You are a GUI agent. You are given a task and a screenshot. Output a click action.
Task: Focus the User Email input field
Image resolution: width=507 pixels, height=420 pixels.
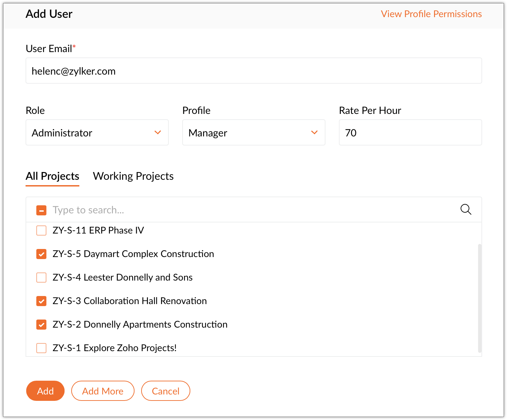pos(253,71)
